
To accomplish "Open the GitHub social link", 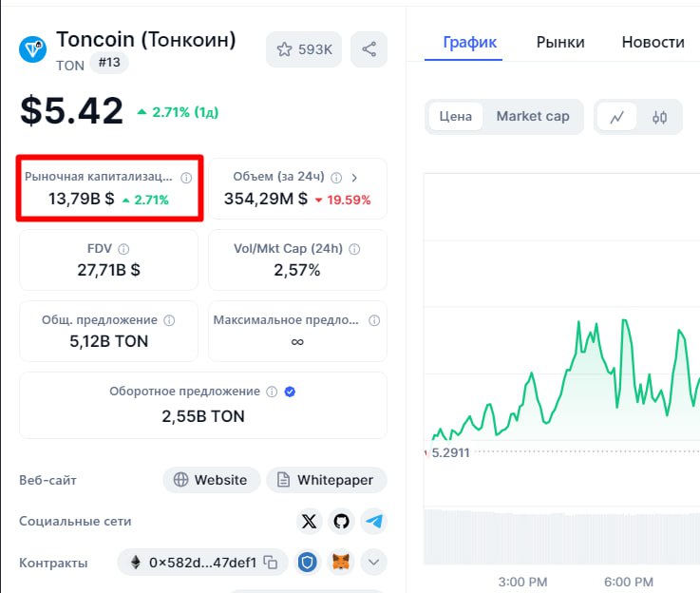I will click(x=342, y=521).
